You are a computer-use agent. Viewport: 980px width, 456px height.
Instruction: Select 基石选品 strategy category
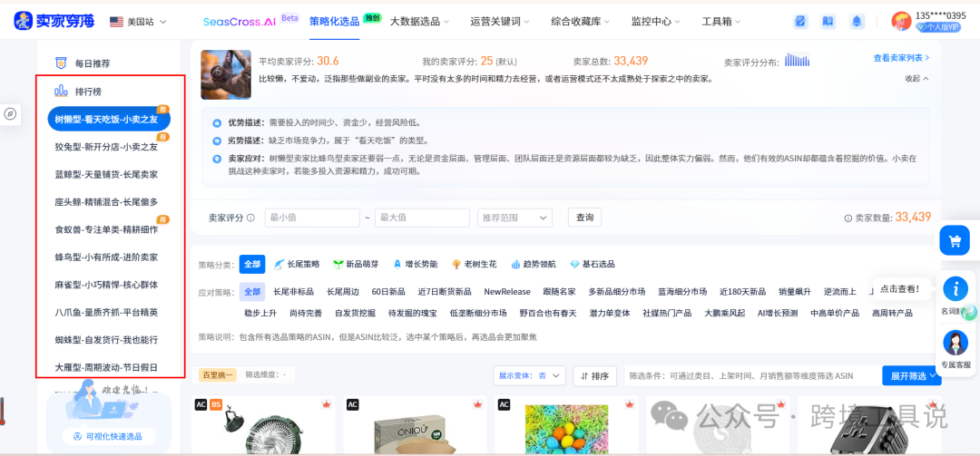coord(593,264)
